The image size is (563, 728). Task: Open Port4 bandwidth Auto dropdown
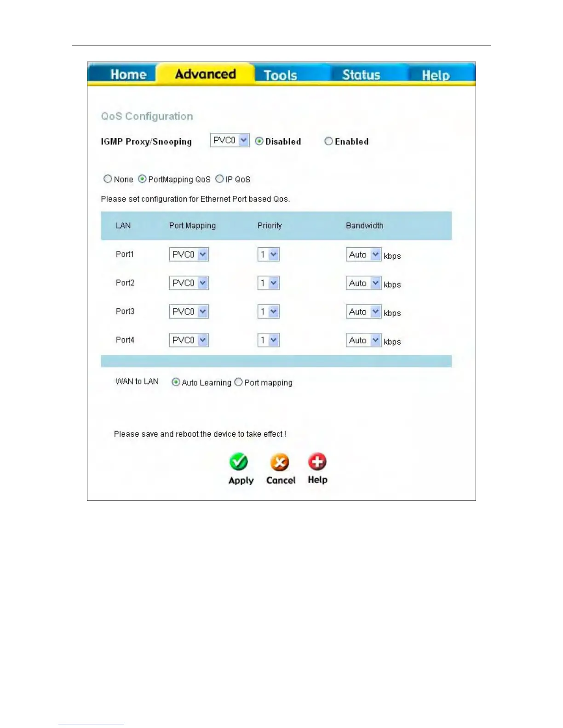(364, 340)
